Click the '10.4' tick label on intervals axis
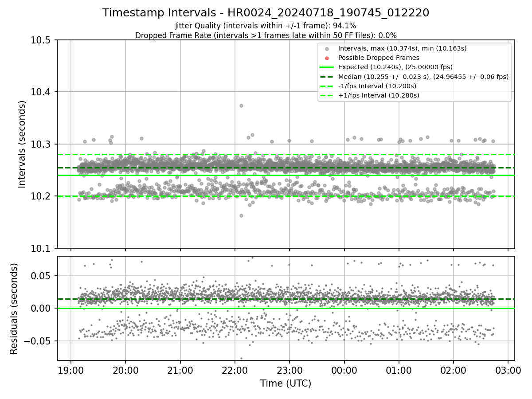The height and width of the screenshot is (399, 532). pos(41,92)
